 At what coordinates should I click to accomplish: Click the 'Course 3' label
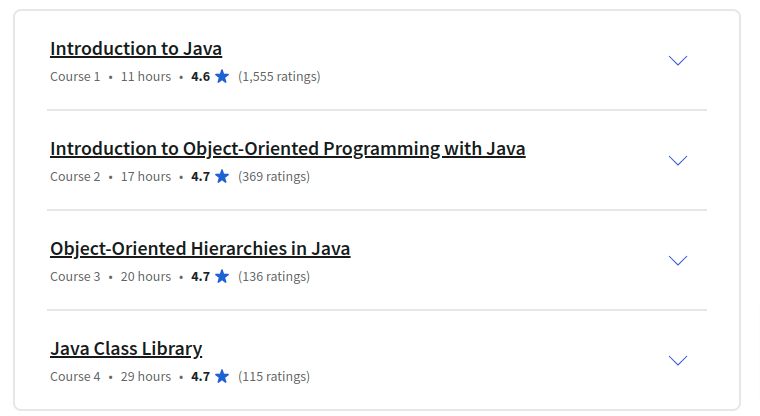tap(75, 276)
